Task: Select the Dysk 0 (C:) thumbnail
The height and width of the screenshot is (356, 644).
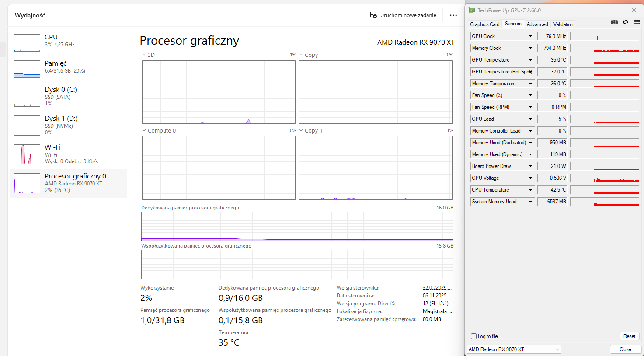Action: 27,97
